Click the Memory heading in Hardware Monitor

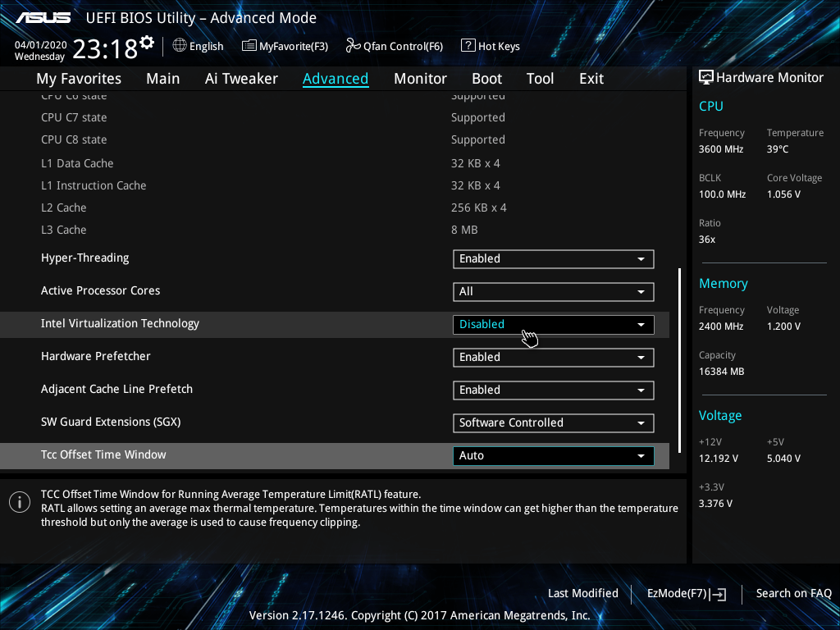coord(724,283)
